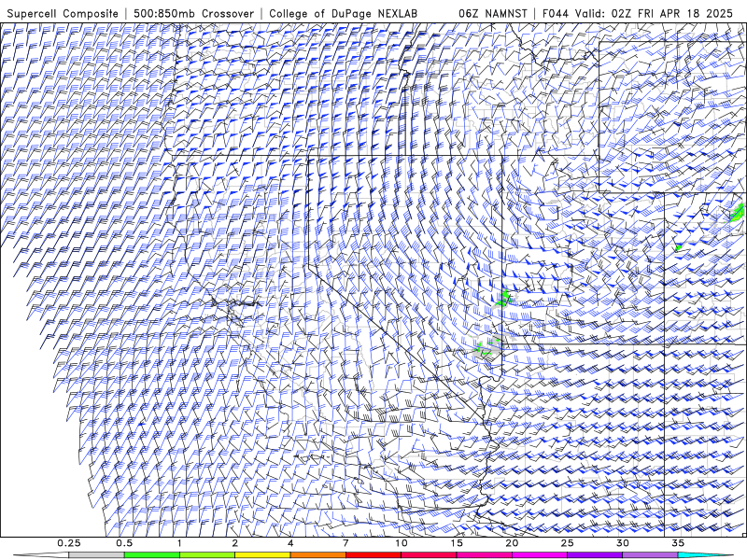Click the '35' colorbar tick label

pyautogui.click(x=678, y=543)
